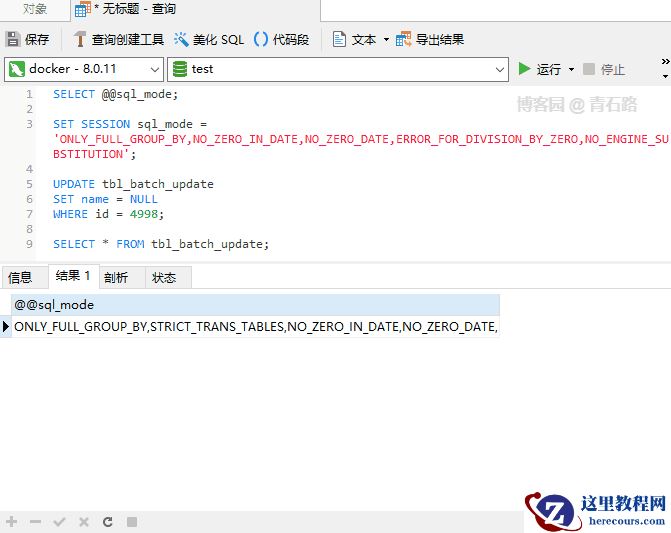Click the delete record minus icon
Image resolution: width=671 pixels, height=533 pixels.
coord(36,522)
